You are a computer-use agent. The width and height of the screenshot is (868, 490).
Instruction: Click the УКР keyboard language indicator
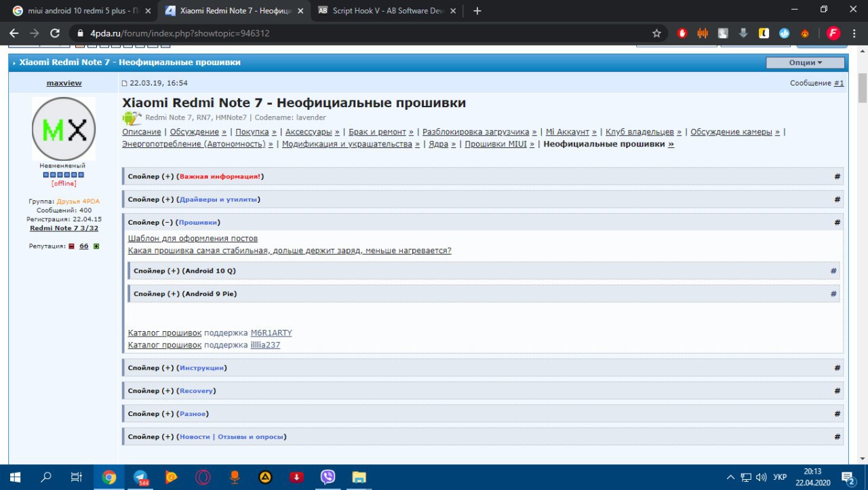(781, 477)
